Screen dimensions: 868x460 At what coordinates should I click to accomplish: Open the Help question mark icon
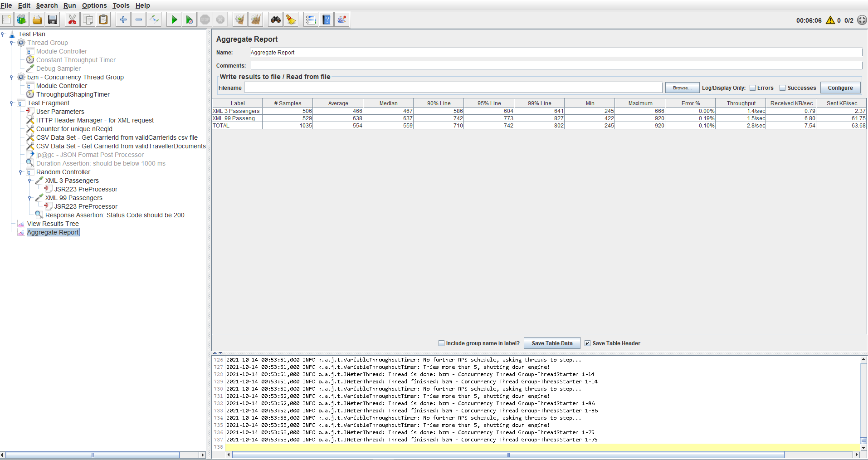click(x=326, y=20)
